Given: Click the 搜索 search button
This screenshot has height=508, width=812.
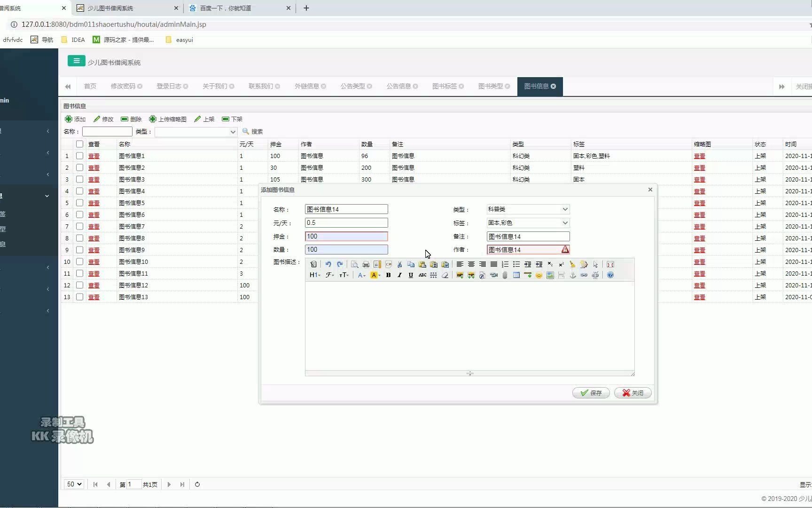Looking at the screenshot, I should tap(253, 131).
